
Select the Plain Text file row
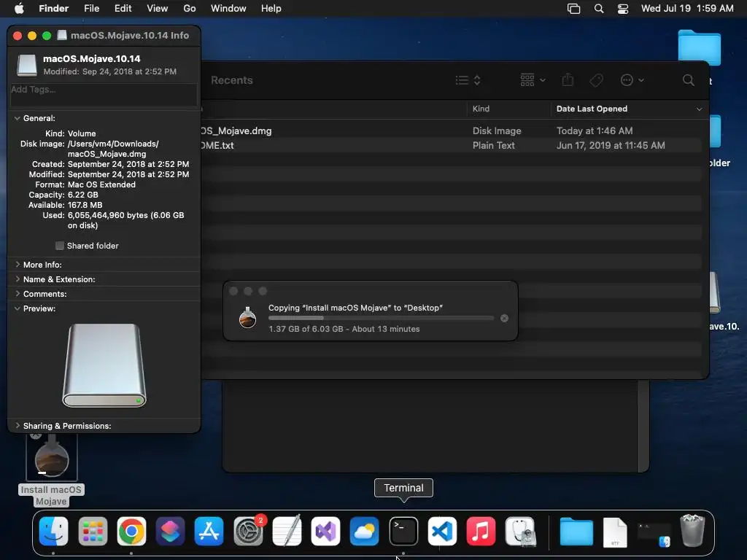pos(450,145)
